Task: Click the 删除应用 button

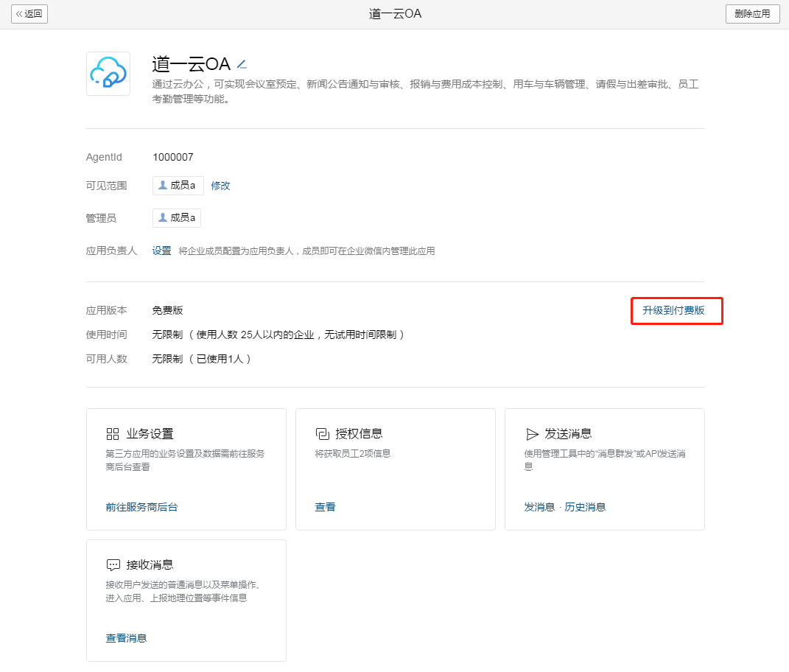Action: coord(752,14)
